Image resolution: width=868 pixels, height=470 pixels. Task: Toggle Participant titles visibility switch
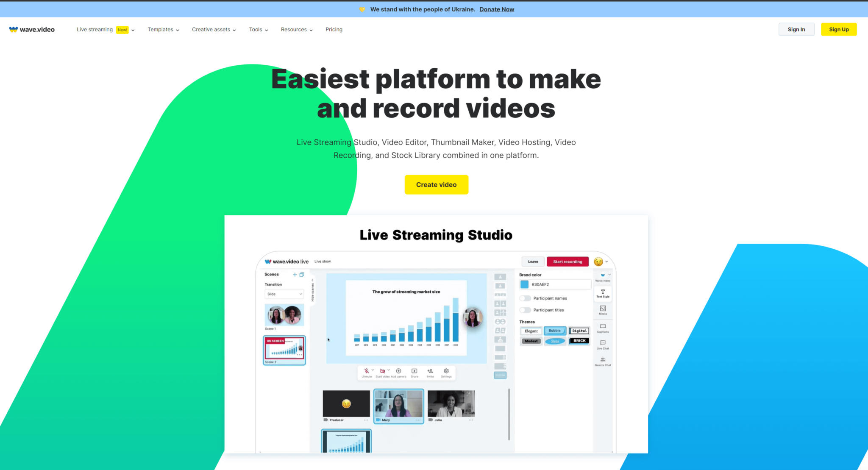(x=525, y=310)
